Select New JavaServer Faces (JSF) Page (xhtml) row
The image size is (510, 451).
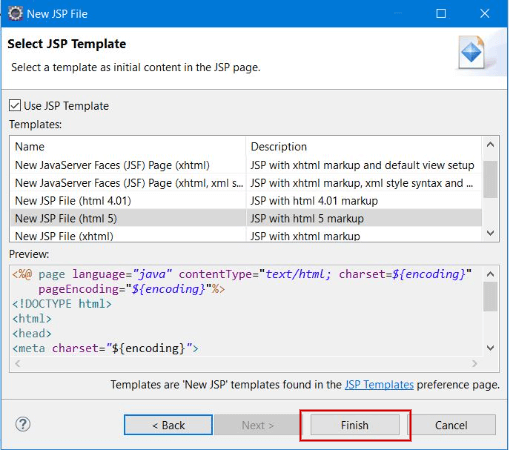point(246,165)
